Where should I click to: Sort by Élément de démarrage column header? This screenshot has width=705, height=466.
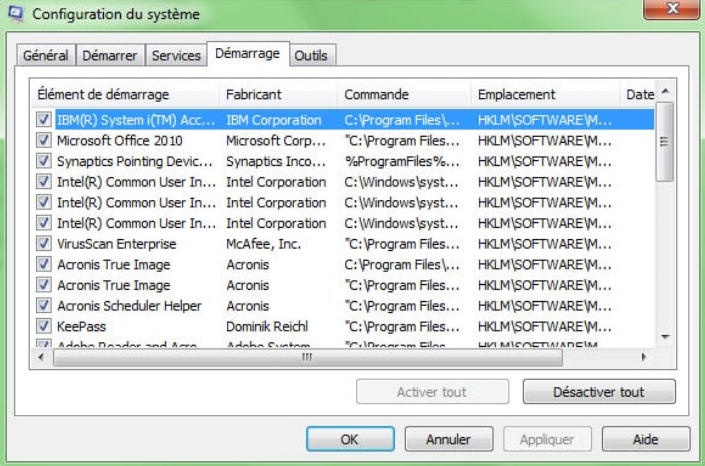pos(125,94)
